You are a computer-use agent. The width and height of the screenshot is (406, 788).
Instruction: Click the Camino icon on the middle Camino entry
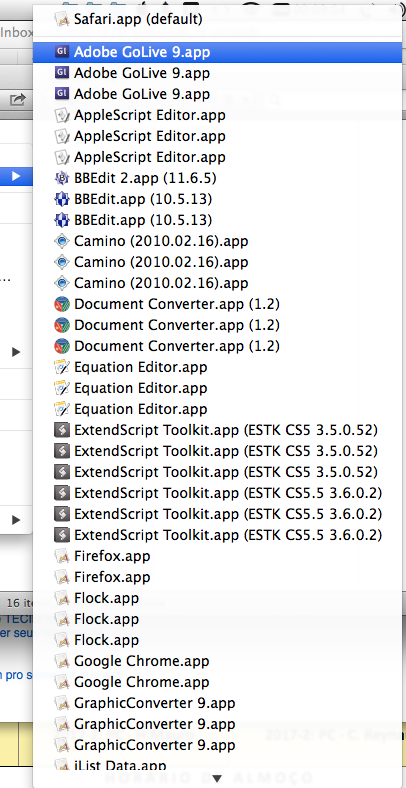click(61, 262)
